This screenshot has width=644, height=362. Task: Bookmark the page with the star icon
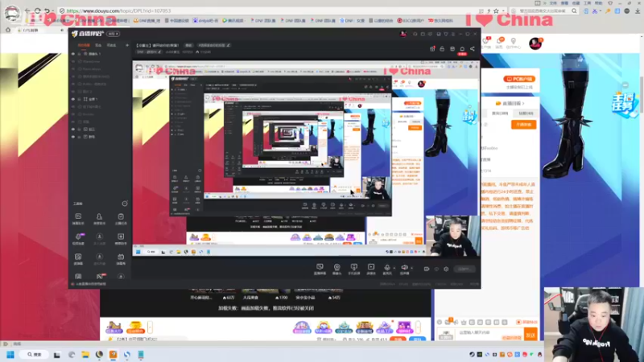[x=496, y=11]
